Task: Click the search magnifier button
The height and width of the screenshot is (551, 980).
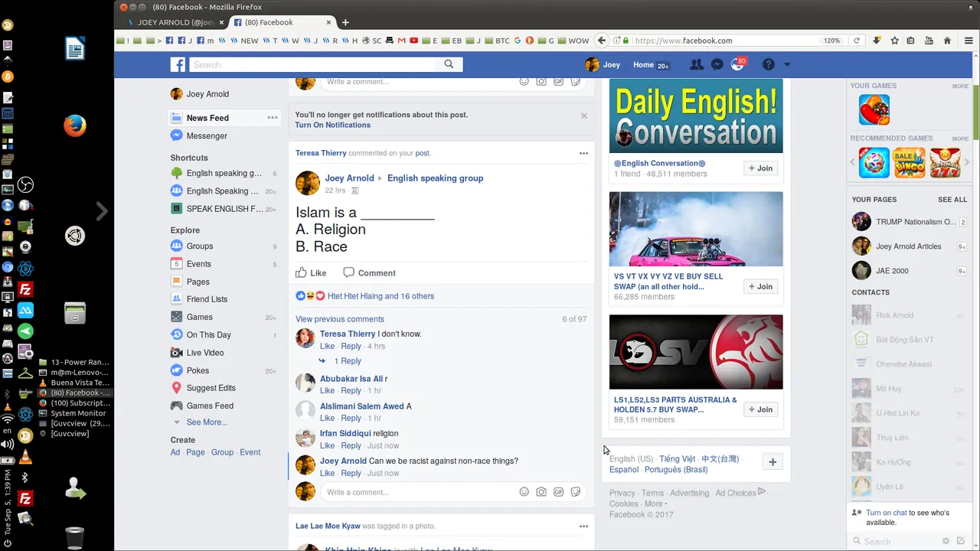Action: 449,64
